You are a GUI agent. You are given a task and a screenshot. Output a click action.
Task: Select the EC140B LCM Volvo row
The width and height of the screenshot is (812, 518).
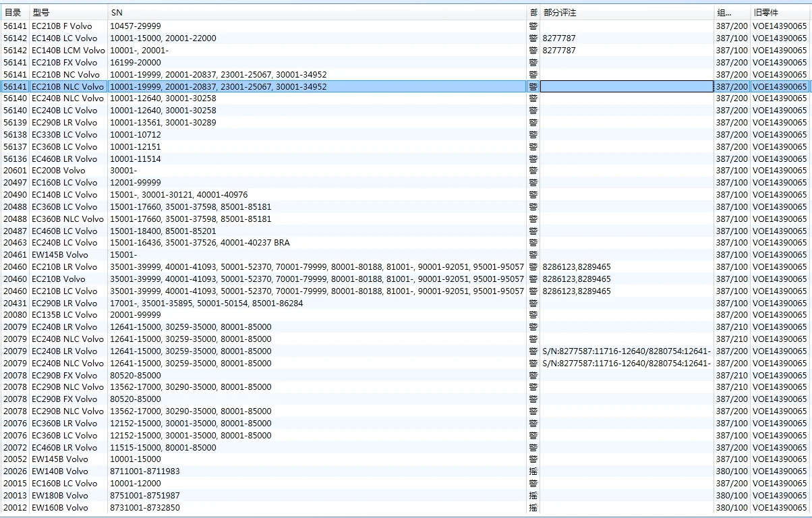68,51
